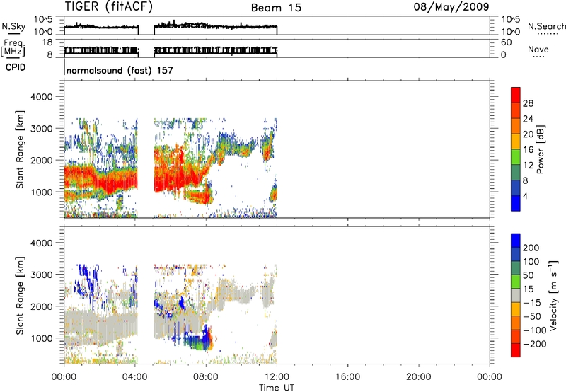Click the 60 tick on Nave axis
Screen dimensions: 566x392
pyautogui.click(x=506, y=42)
